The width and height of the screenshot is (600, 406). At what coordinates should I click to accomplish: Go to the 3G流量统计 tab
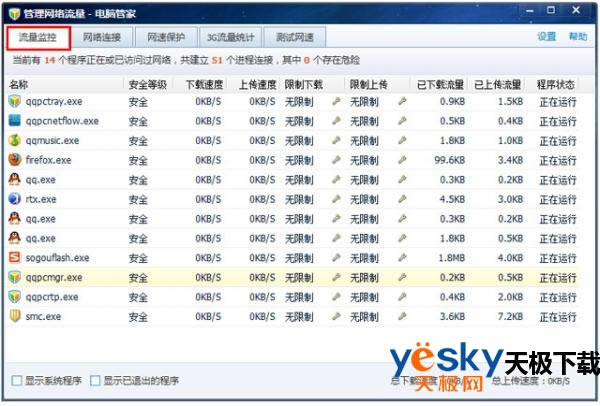point(231,38)
